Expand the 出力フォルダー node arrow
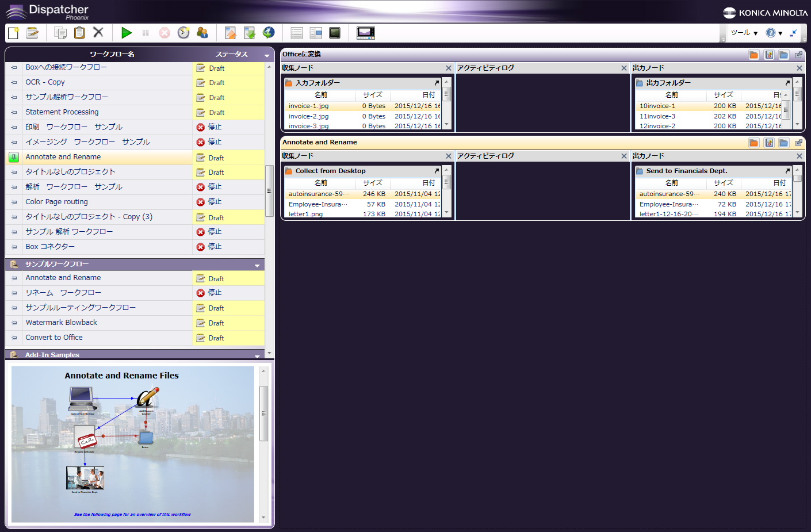Screen dimensions: 811x532 (x=787, y=83)
